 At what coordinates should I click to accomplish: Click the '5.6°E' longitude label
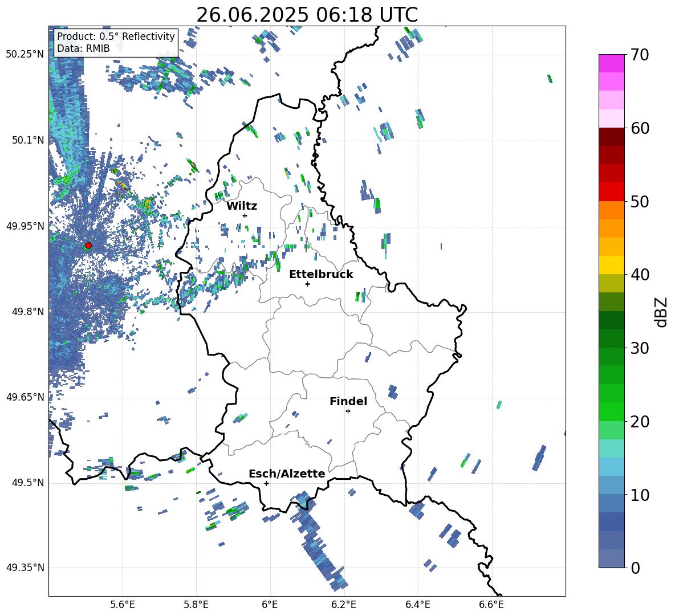tap(122, 605)
